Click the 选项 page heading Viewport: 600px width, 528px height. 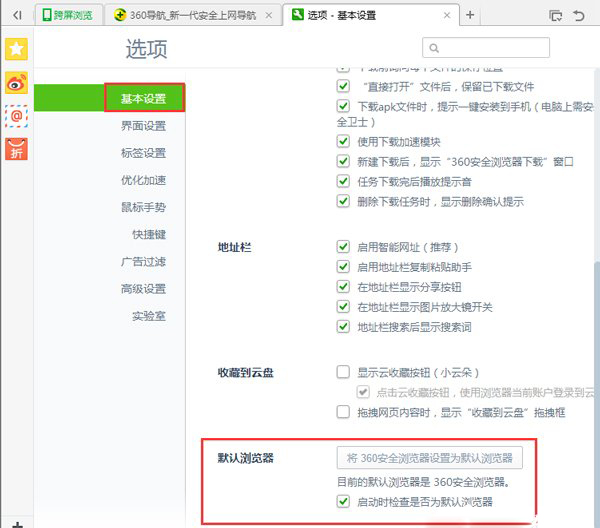coord(147,49)
